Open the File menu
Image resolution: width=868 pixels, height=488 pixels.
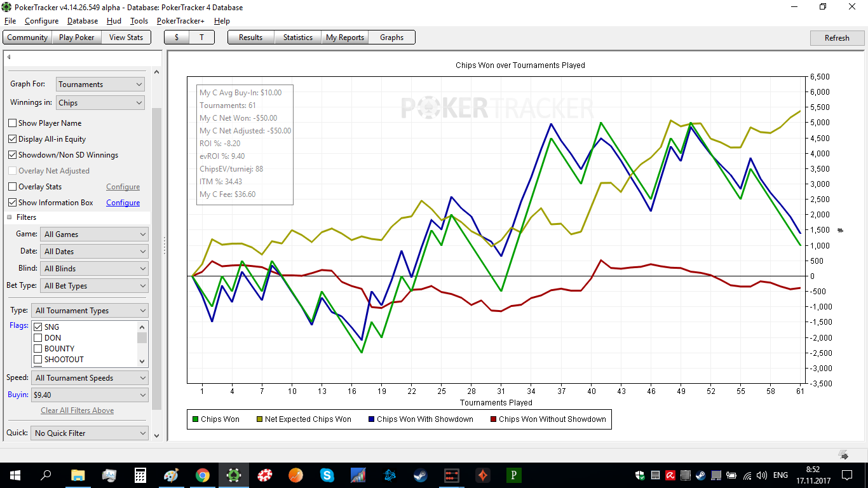point(10,21)
